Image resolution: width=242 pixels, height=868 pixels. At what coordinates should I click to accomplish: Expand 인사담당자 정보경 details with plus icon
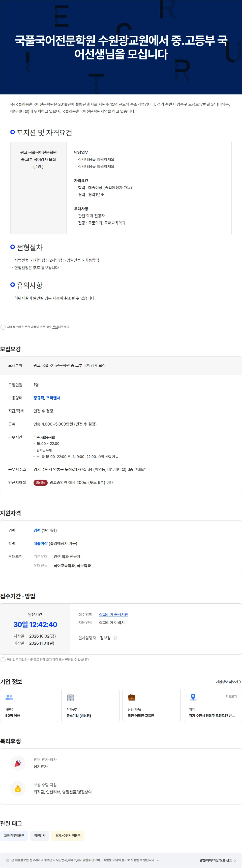115,638
